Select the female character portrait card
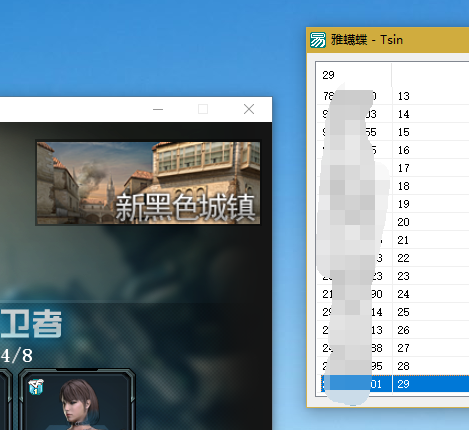Image resolution: width=469 pixels, height=430 pixels. click(x=77, y=399)
